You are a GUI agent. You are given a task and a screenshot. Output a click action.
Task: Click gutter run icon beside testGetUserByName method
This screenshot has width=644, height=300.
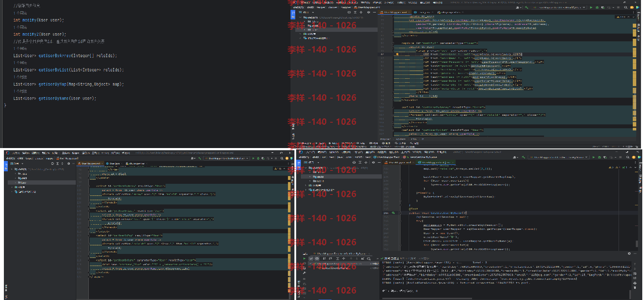[x=394, y=213]
